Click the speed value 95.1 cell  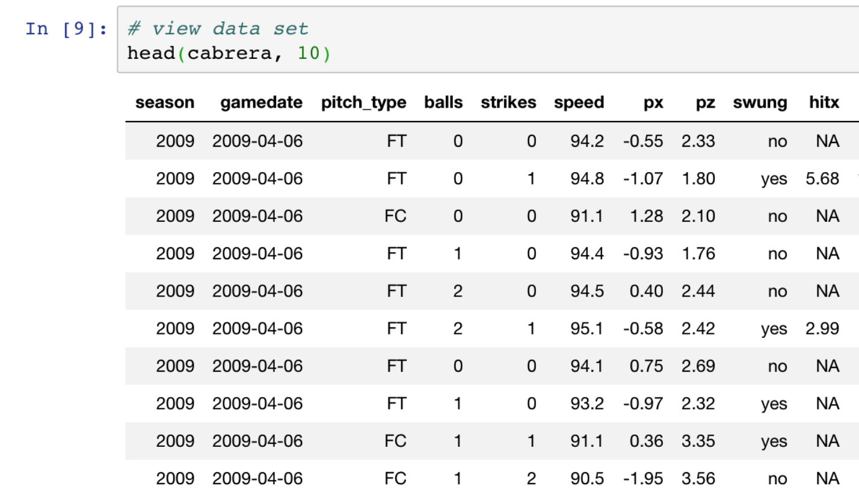587,329
